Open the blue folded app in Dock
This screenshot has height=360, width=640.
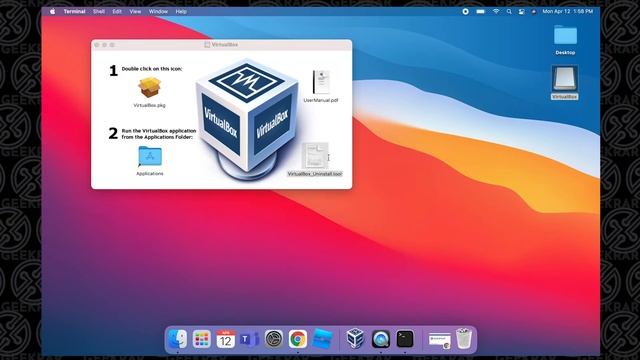coord(322,339)
